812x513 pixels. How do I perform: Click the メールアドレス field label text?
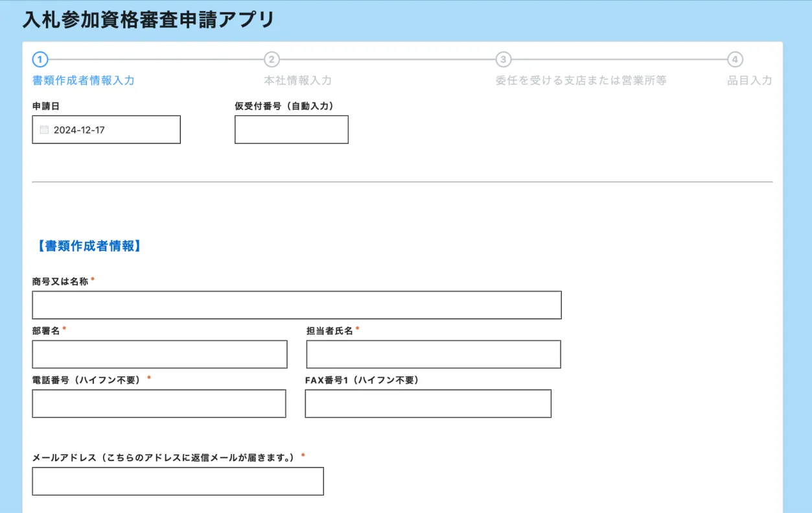tap(165, 457)
